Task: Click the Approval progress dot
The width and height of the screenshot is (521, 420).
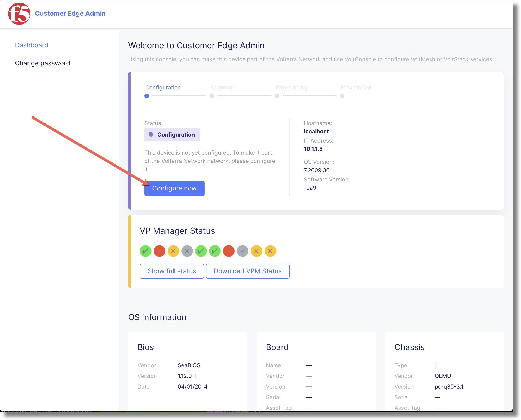Action: click(x=212, y=96)
